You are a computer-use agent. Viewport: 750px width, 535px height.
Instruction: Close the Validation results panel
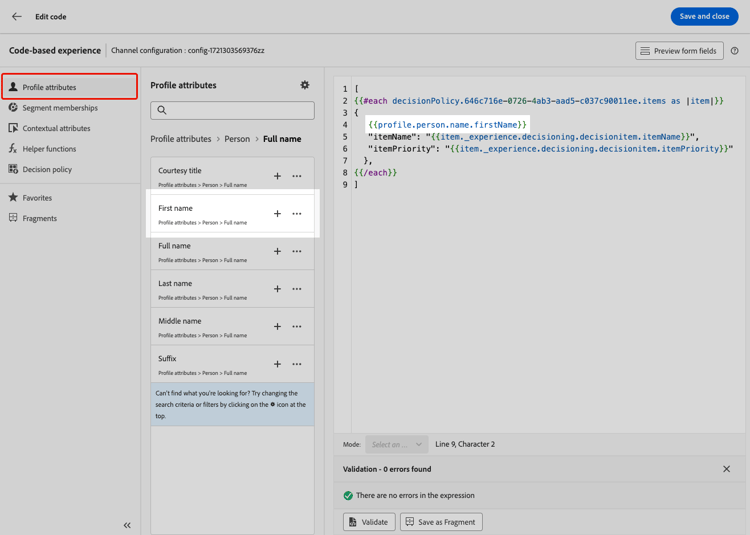726,469
